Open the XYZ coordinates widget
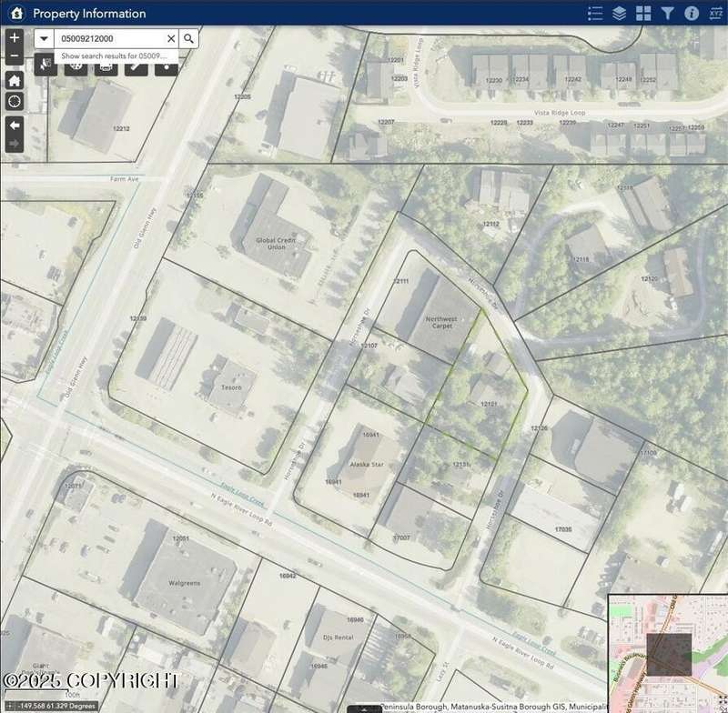Image resolution: width=728 pixels, height=713 pixels. [715, 13]
